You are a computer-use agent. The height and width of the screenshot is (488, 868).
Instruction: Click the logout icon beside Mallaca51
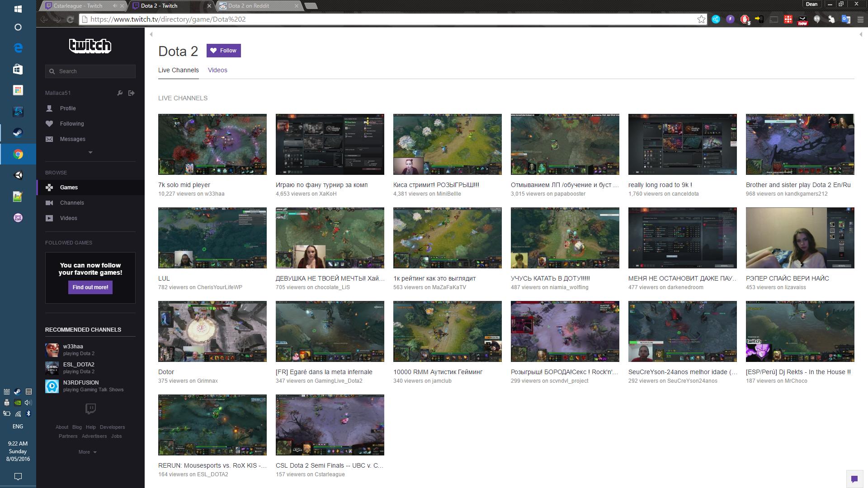tap(132, 93)
